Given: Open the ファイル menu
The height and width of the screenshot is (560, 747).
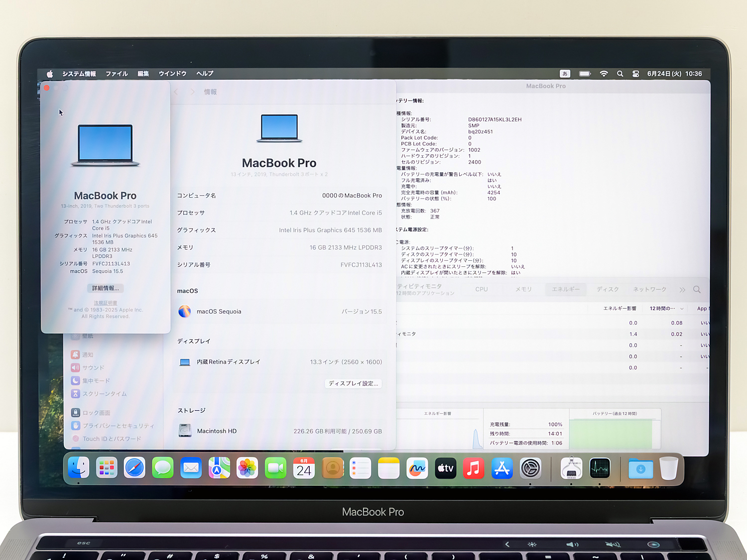Looking at the screenshot, I should pyautogui.click(x=117, y=74).
